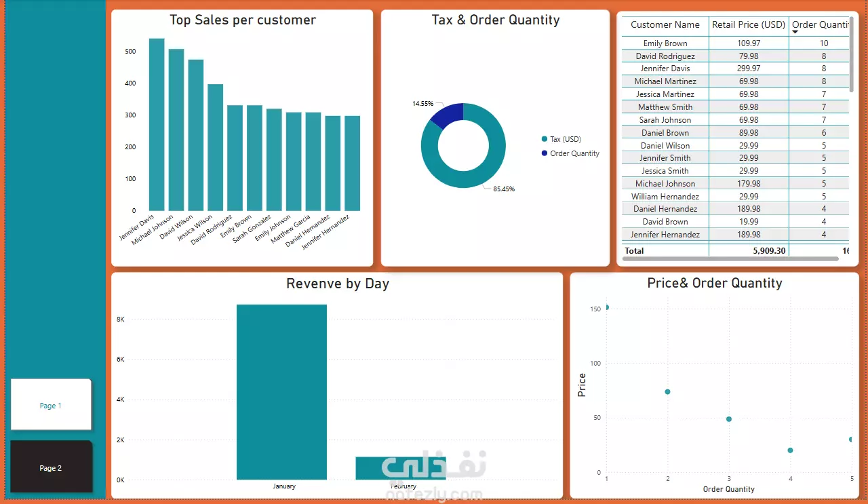Sort by Retail Price (USD) column header
Image resolution: width=868 pixels, height=504 pixels.
pyautogui.click(x=749, y=24)
